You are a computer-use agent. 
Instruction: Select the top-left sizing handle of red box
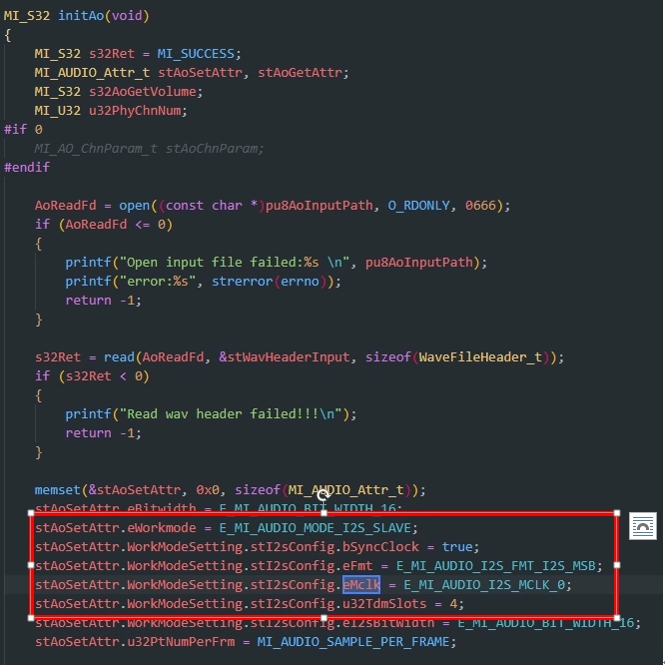point(31,513)
